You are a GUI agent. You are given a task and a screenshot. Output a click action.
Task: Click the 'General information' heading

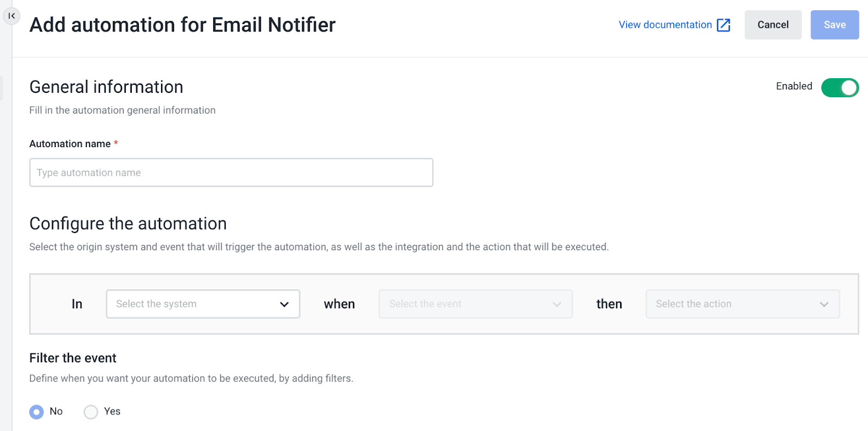(x=106, y=87)
